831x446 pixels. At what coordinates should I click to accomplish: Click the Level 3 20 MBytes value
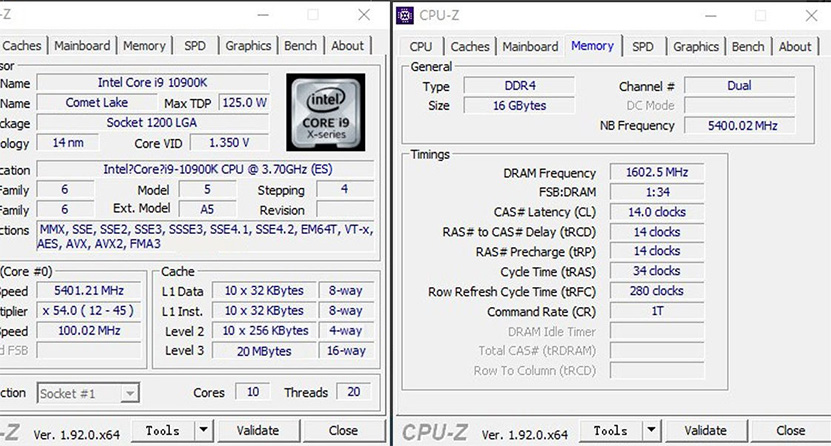click(x=264, y=351)
